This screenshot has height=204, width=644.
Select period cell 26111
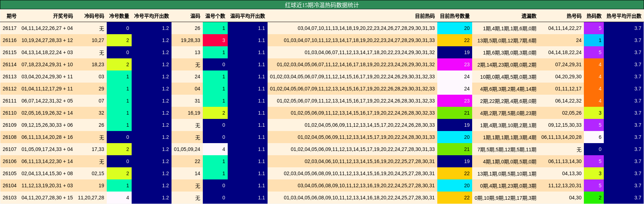[10, 101]
